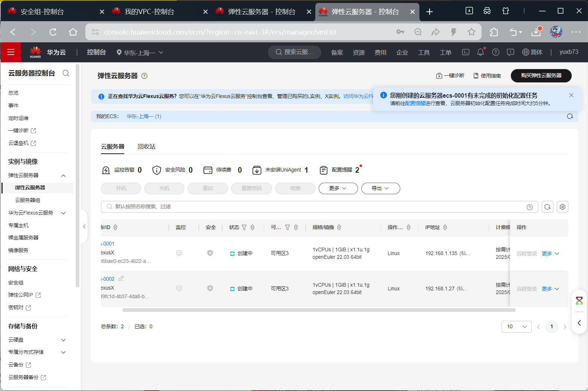Image resolution: width=588 pixels, height=391 pixels.
Task: Open the 导出 dropdown
Action: [x=381, y=188]
